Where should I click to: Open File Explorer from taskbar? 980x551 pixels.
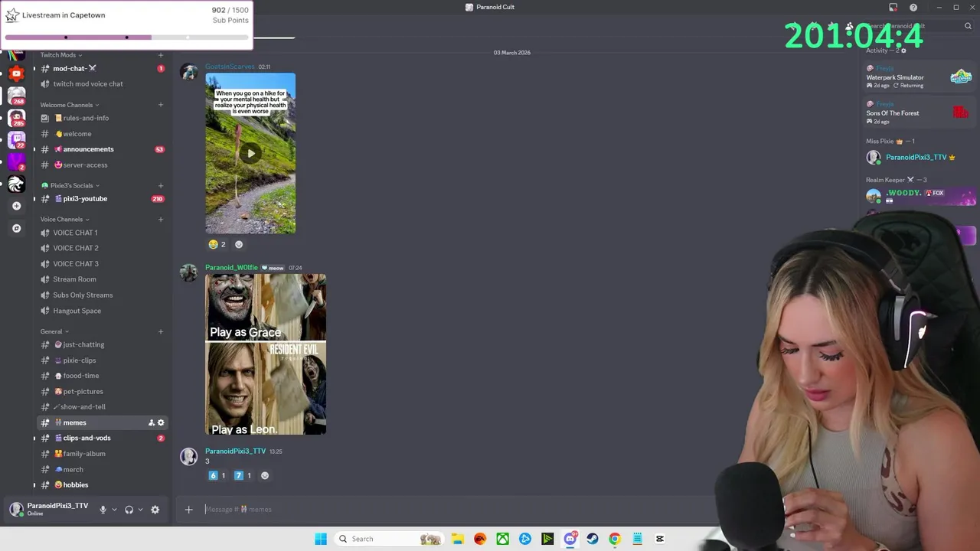tap(457, 539)
